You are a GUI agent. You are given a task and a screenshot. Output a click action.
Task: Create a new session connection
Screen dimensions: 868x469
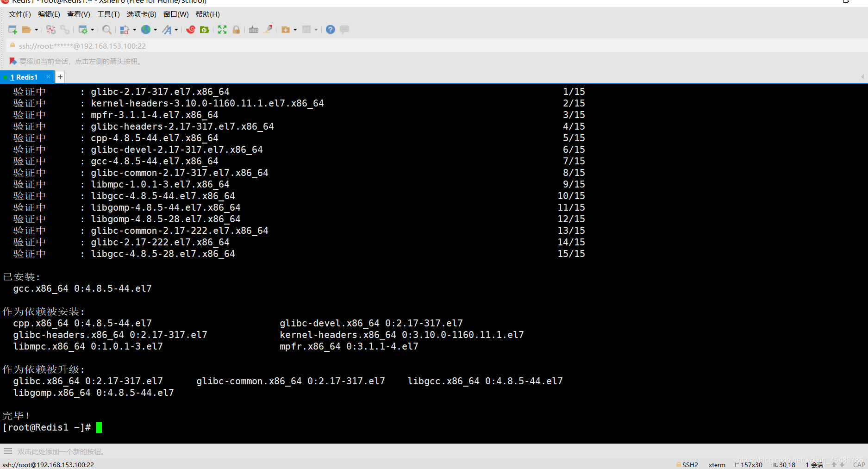[x=12, y=30]
